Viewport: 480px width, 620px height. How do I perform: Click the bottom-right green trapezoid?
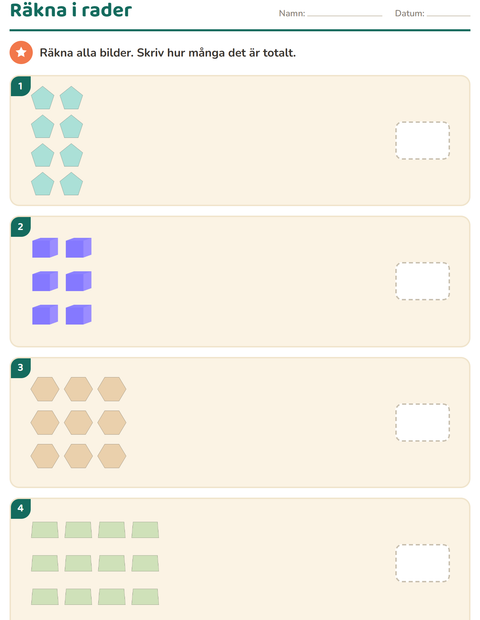[146, 597]
